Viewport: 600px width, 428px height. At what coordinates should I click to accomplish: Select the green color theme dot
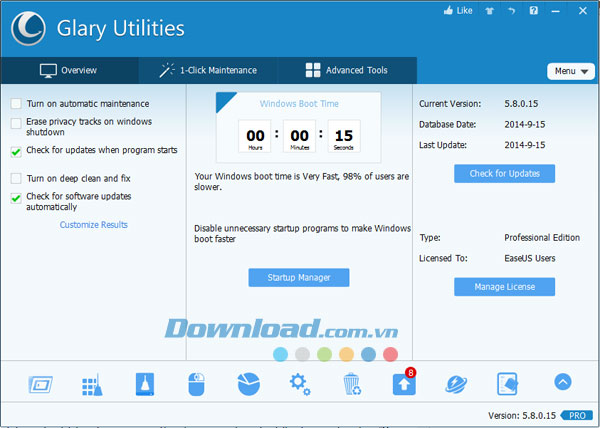324,354
